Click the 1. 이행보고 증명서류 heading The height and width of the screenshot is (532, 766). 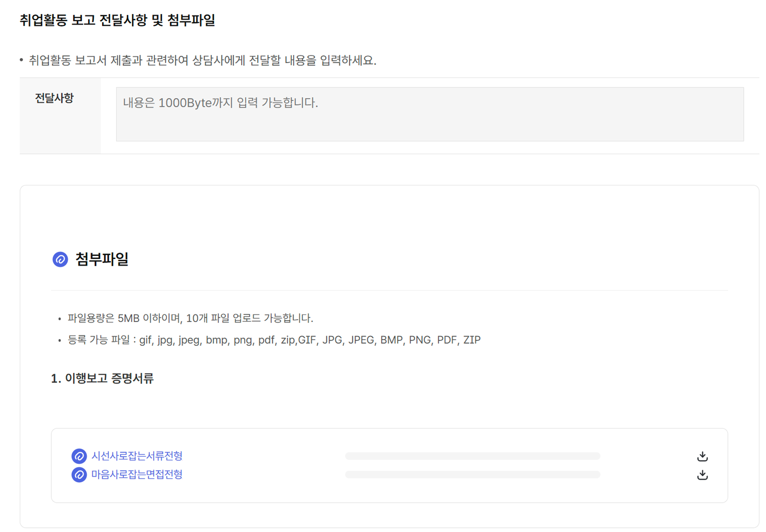point(102,378)
